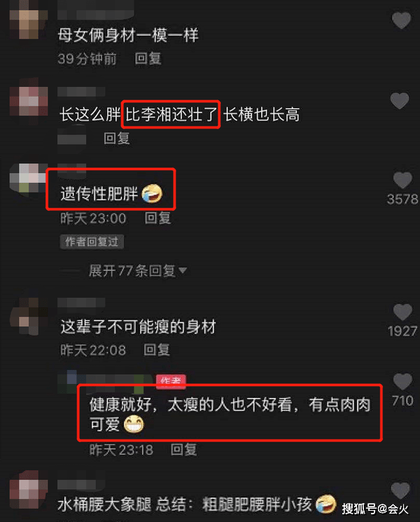Tap the 作者回复过 tag
The height and width of the screenshot is (522, 420).
click(x=92, y=242)
